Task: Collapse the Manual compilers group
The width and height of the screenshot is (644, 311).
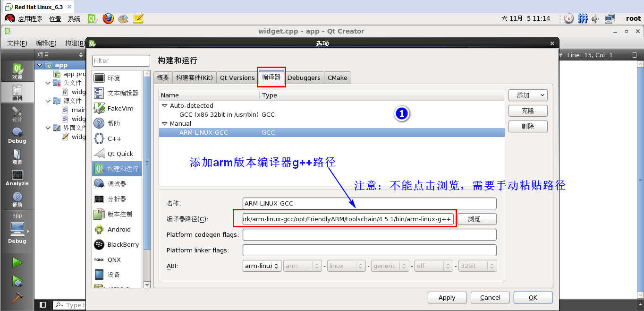Action: pos(165,124)
